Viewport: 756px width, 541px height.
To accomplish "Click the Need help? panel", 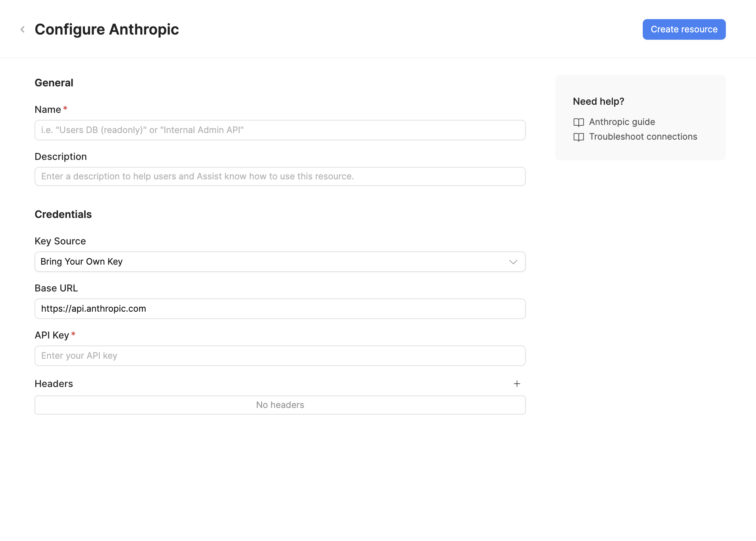I will (x=640, y=117).
